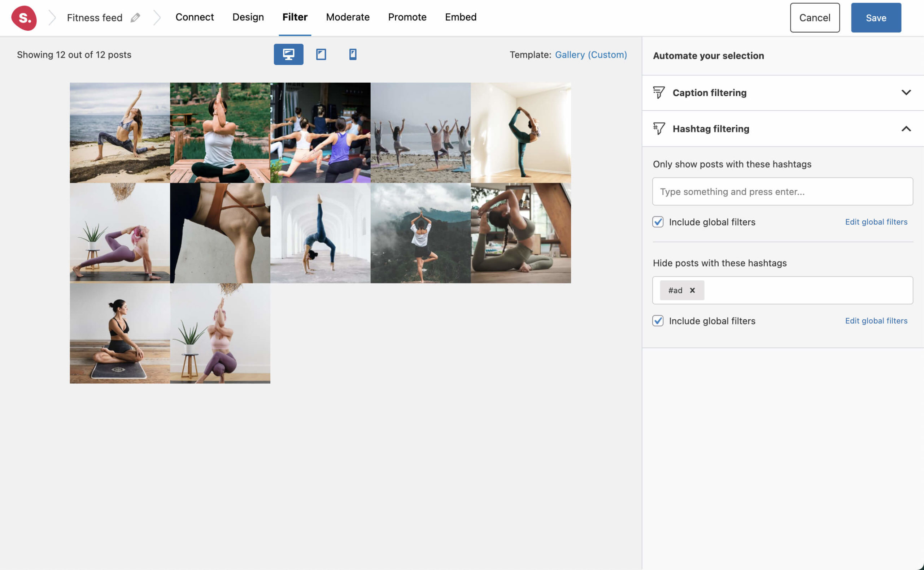The height and width of the screenshot is (570, 924).
Task: Click the pencil to rename Fitness feed
Action: coord(136,17)
